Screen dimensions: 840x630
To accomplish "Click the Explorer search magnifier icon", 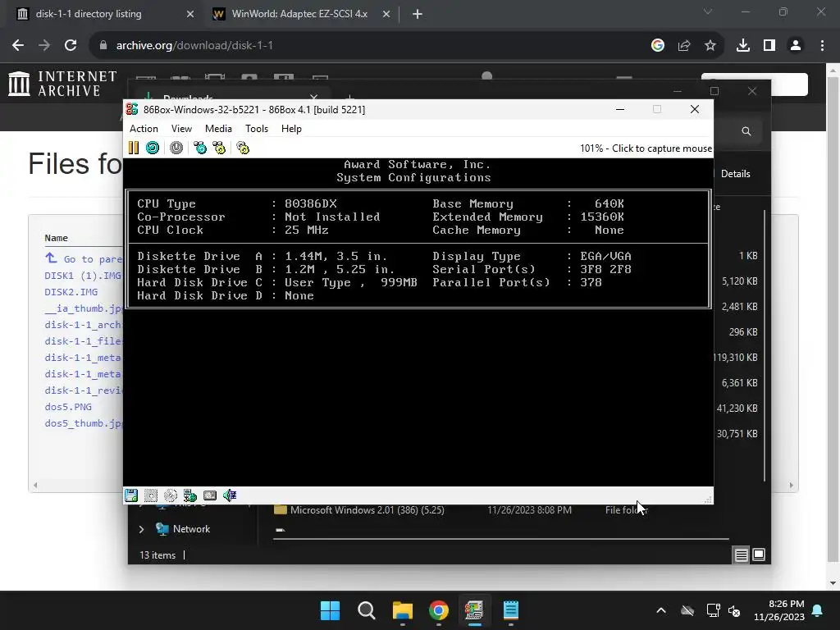I will click(x=746, y=131).
